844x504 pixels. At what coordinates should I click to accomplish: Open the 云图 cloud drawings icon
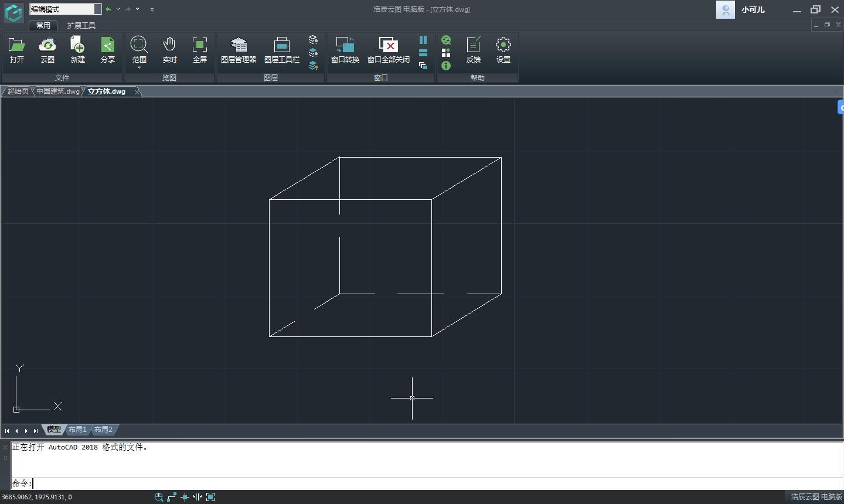coord(47,50)
